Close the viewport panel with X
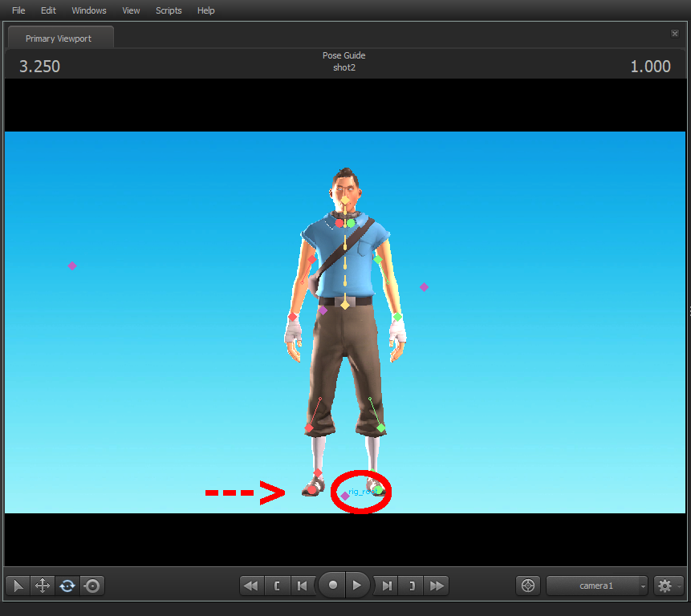691x616 pixels. click(675, 34)
